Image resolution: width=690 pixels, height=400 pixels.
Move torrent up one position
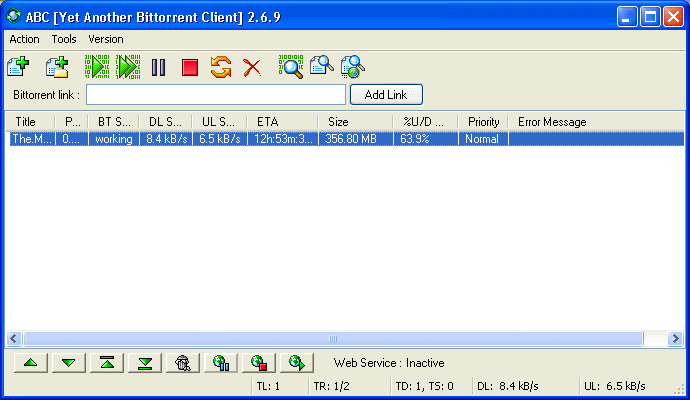pyautogui.click(x=31, y=363)
